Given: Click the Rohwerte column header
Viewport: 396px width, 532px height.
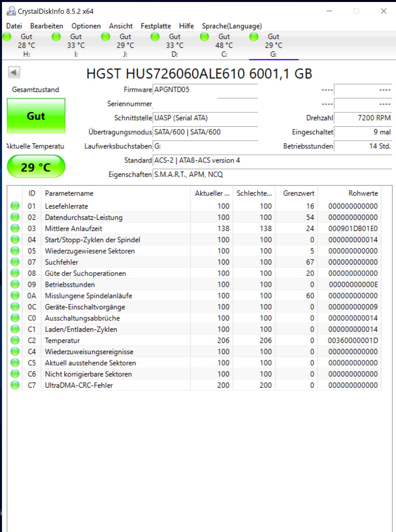Looking at the screenshot, I should point(350,193).
